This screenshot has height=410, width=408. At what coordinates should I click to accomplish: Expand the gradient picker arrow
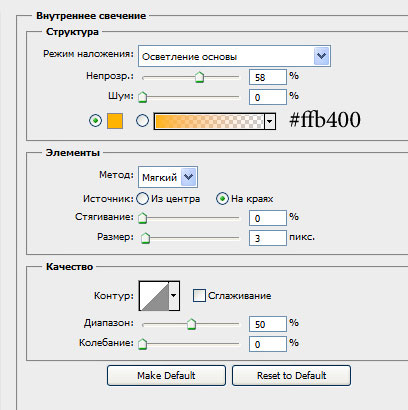(270, 121)
